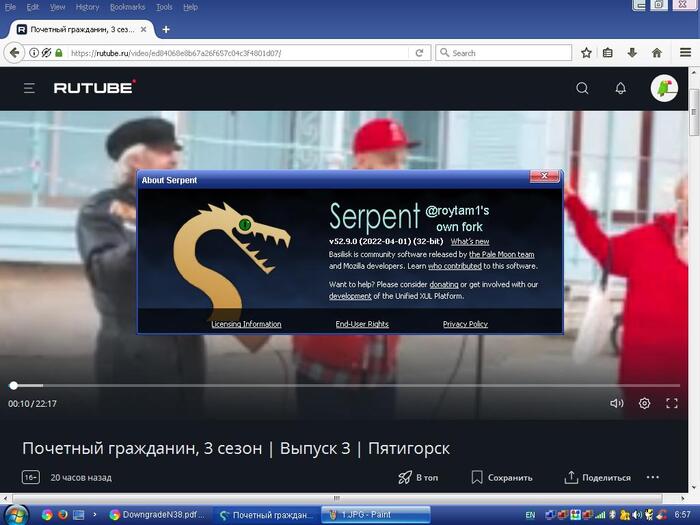Viewport: 700px width, 525px height.
Task: Open Licensing Information link
Action: pyautogui.click(x=246, y=324)
